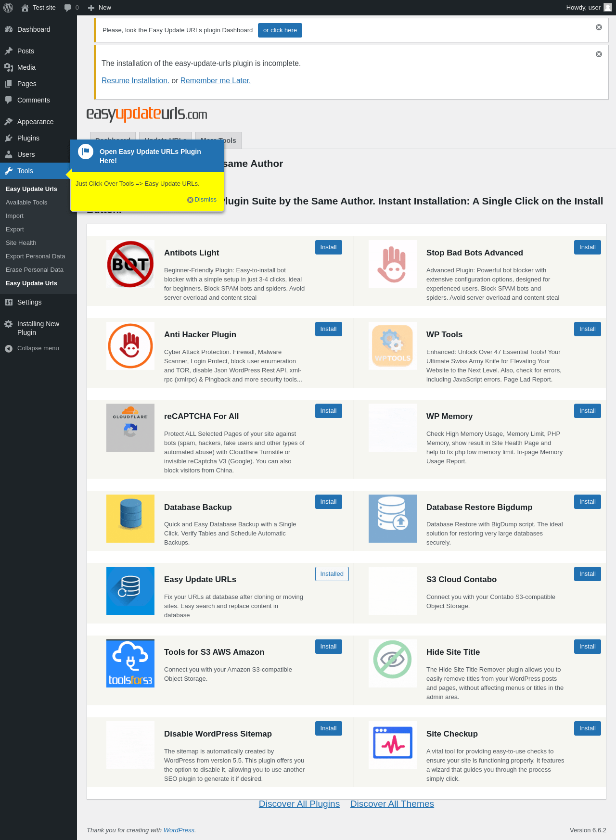Install the Database Backup plugin
Viewport: 616px width, 840px height.
click(329, 502)
